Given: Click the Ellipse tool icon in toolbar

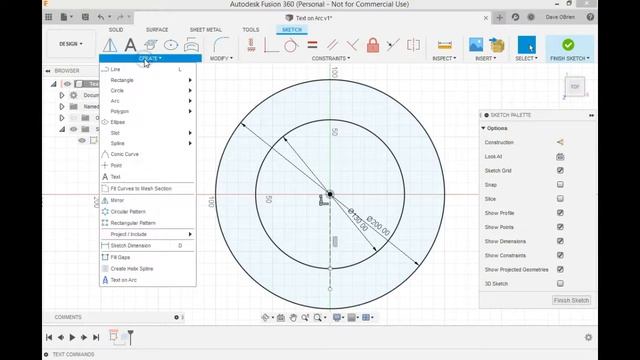Looking at the screenshot, I should click(171, 45).
